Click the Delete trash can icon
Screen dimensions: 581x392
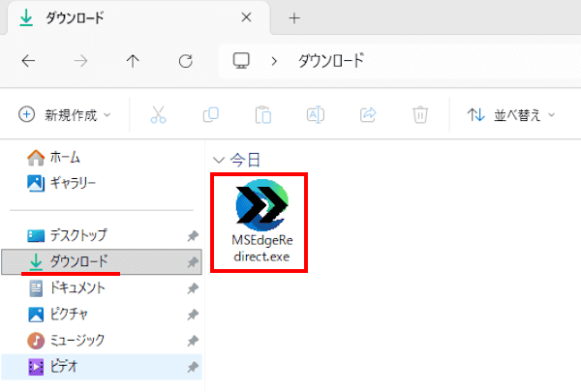pyautogui.click(x=420, y=115)
